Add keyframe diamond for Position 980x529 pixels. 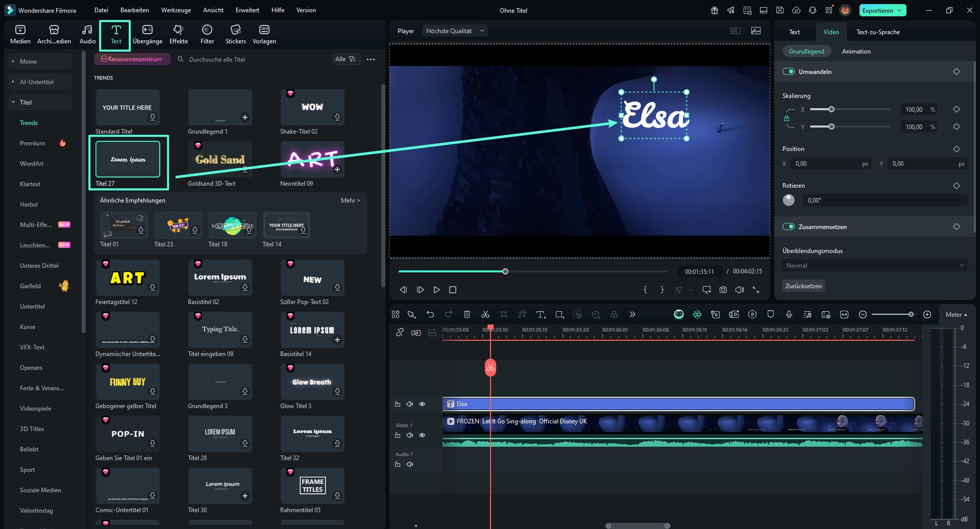pos(957,149)
